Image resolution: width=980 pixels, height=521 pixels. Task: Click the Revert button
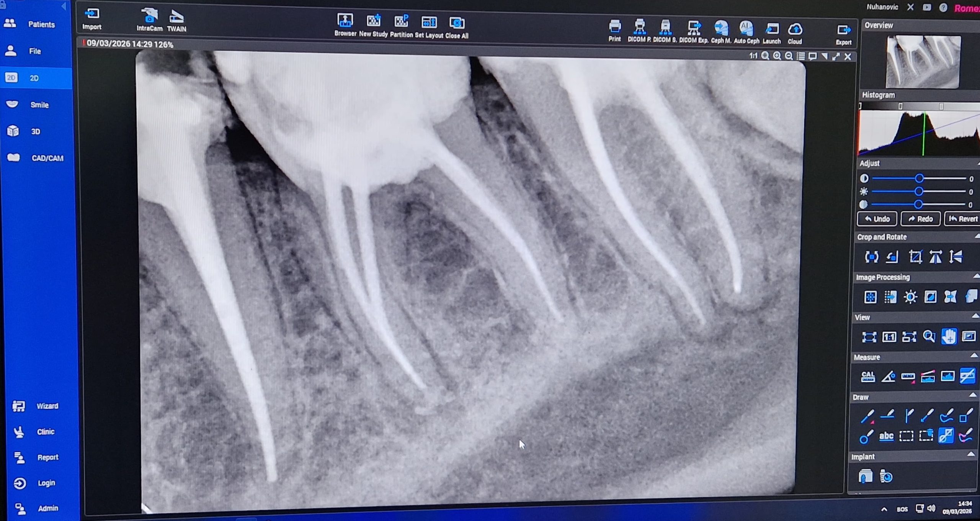click(963, 219)
